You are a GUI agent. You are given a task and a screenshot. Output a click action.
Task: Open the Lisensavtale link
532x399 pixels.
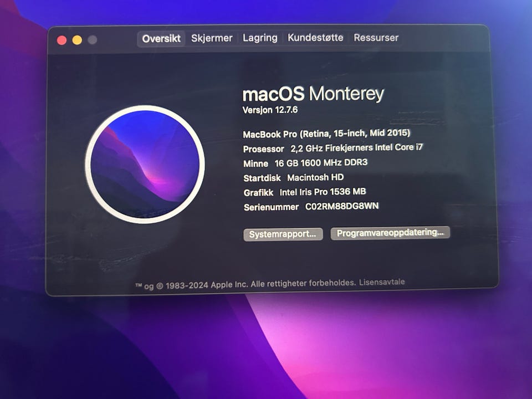(382, 282)
